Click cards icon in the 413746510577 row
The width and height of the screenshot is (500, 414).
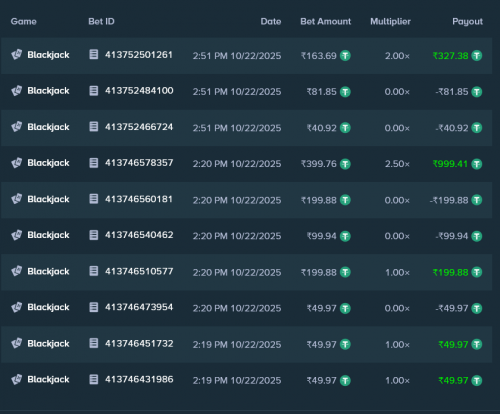click(x=17, y=271)
